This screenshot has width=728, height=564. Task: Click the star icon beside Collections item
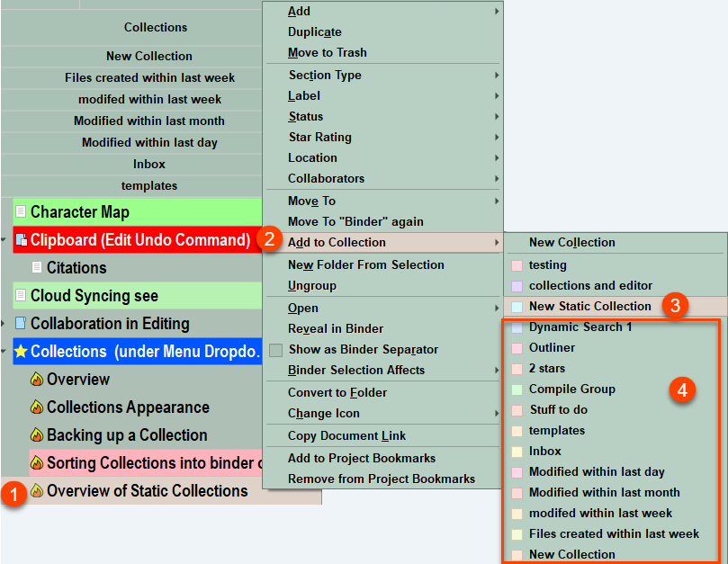coord(21,351)
